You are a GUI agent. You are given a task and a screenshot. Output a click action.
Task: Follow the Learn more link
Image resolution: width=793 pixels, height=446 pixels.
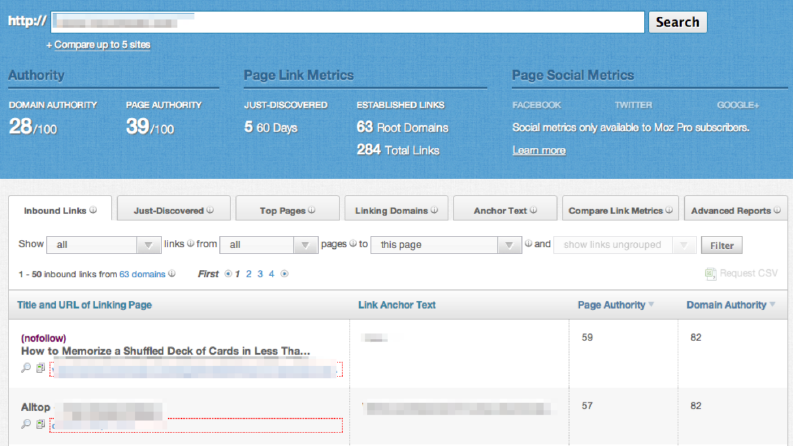point(539,150)
